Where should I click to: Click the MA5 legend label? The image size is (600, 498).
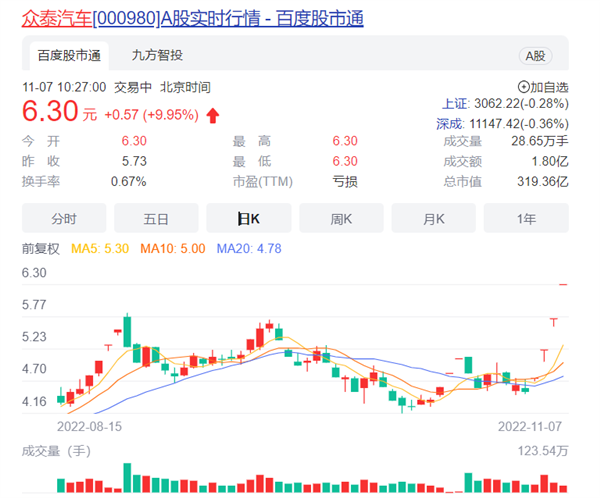[x=101, y=248]
